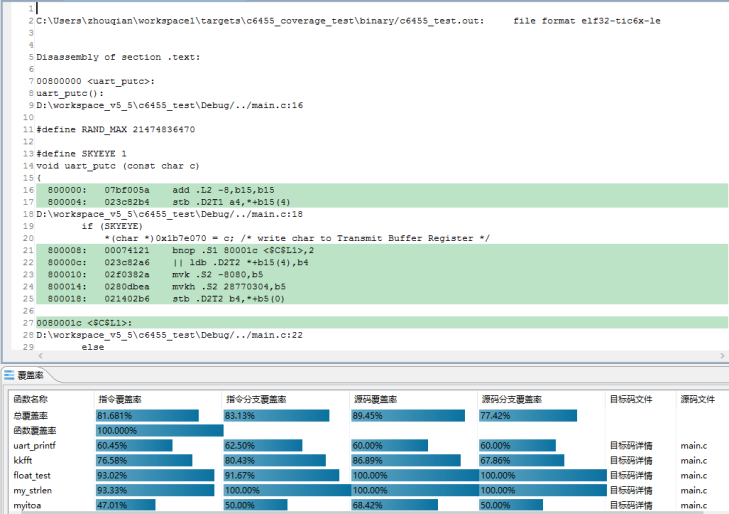Open 目标码详情 for my_strlen
This screenshot has height=514, width=729.
[631, 490]
